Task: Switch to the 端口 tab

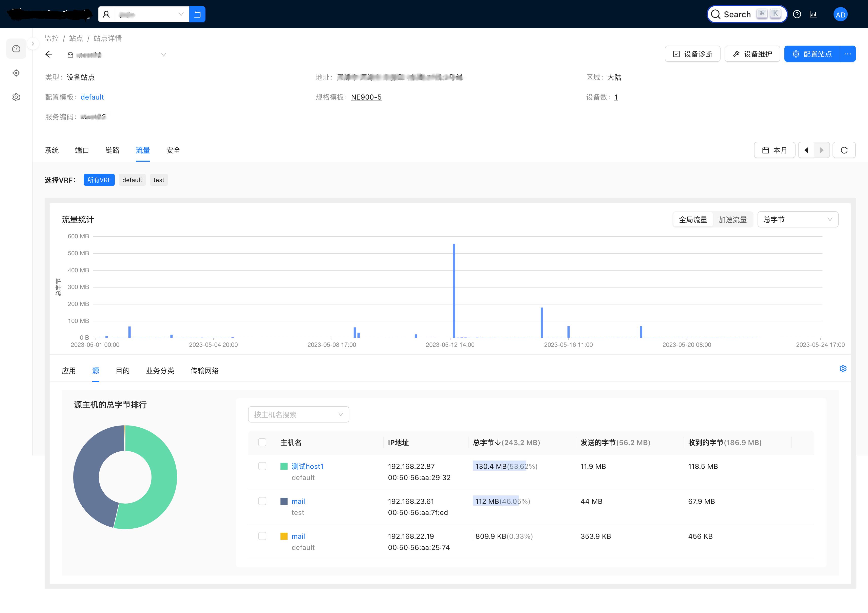Action: tap(82, 150)
